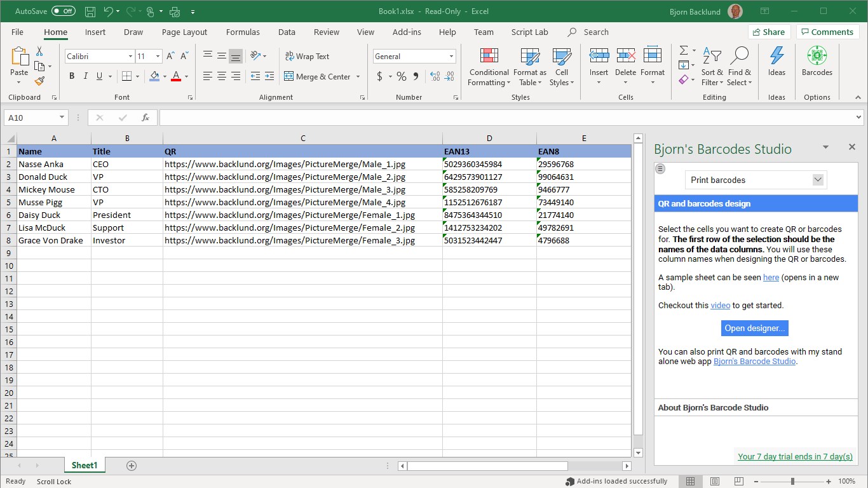Screen dimensions: 868x488
Task: Open Format as Table gallery
Action: [529, 67]
